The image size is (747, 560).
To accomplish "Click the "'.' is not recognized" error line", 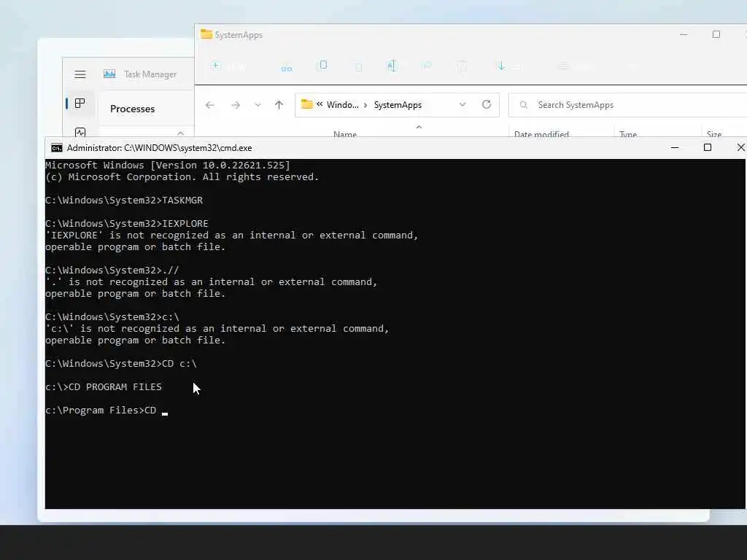I will [211, 282].
